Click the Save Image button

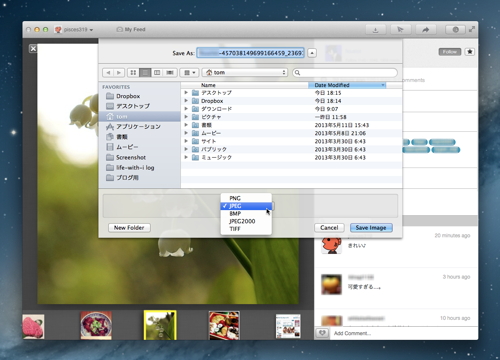(371, 228)
